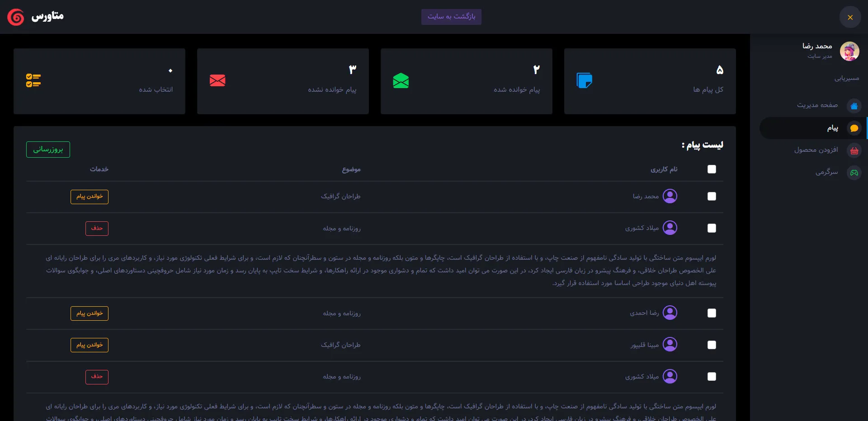Image resolution: width=868 pixels, height=421 pixels.
Task: Expand message with خواندن پیام for طراحان گرافیک
Action: coord(90,196)
